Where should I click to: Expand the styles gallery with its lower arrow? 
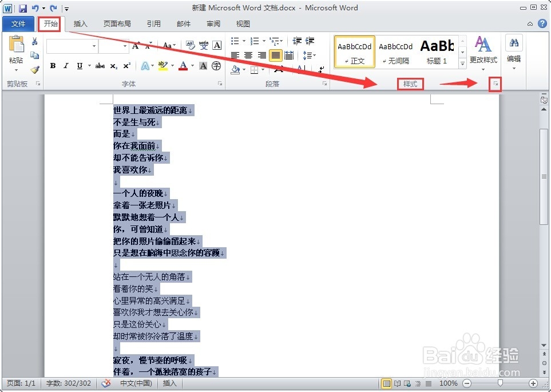click(461, 62)
